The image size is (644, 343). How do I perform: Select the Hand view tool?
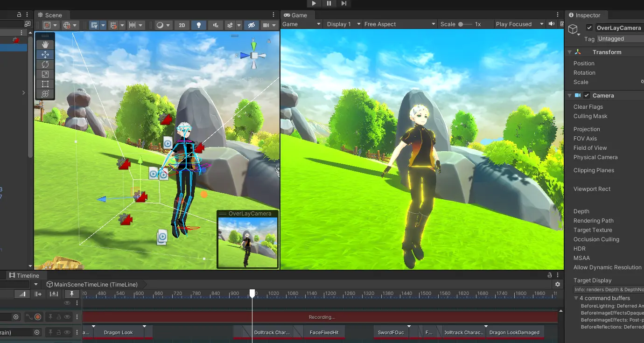45,44
